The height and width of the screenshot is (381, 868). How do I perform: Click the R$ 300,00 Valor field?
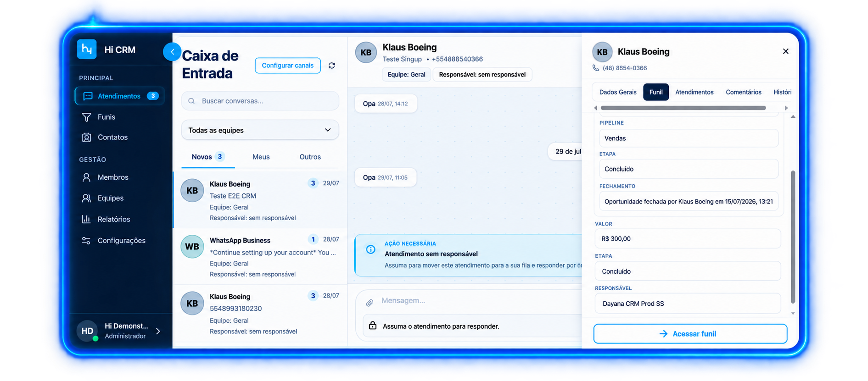[688, 238]
